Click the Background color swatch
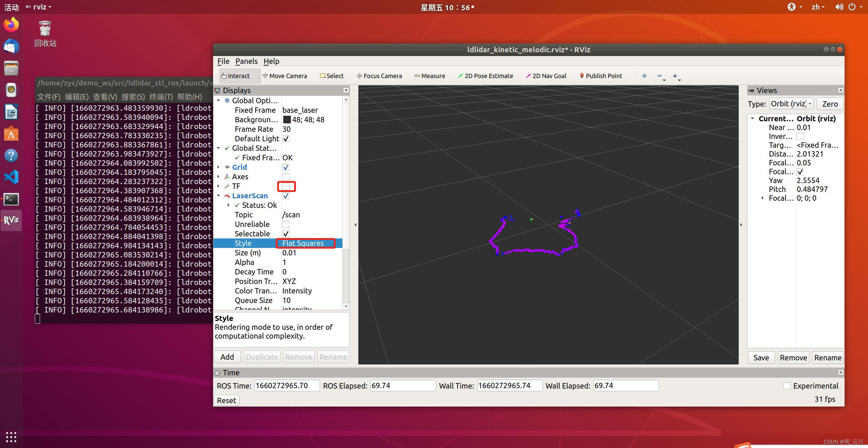The height and width of the screenshot is (448, 868). click(x=287, y=120)
